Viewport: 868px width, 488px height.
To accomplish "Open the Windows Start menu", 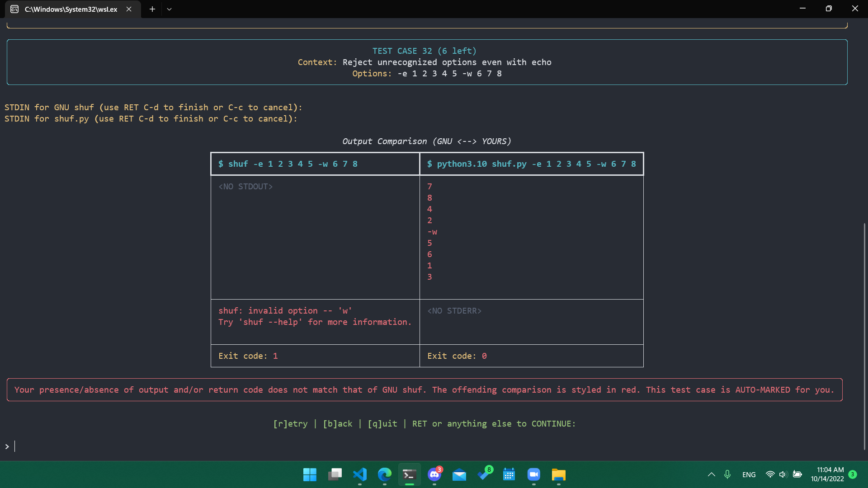I will pyautogui.click(x=310, y=474).
